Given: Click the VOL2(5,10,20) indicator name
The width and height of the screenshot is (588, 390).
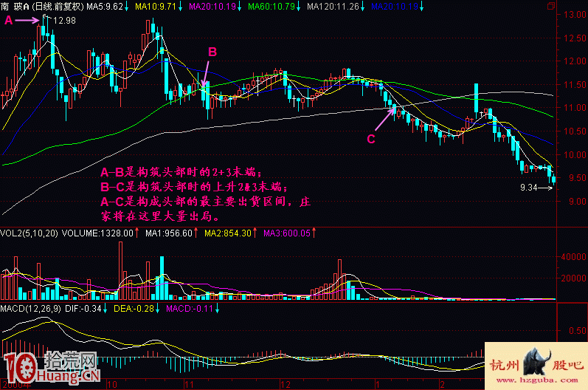Looking at the screenshot, I should tap(30, 233).
